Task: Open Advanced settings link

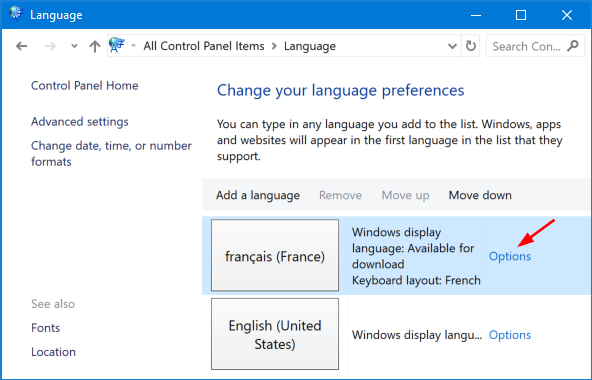Action: tap(80, 122)
